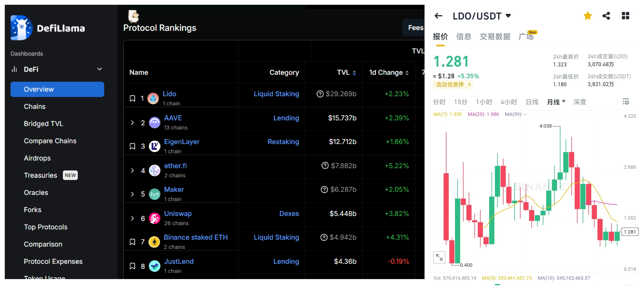Switch to the 报价 tab
The image size is (644, 290).
pyautogui.click(x=440, y=37)
